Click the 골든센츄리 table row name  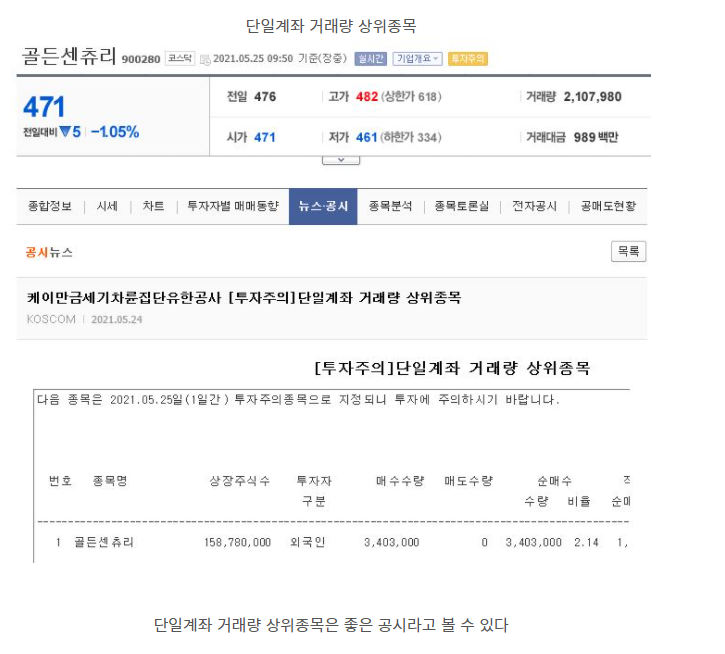pos(104,542)
